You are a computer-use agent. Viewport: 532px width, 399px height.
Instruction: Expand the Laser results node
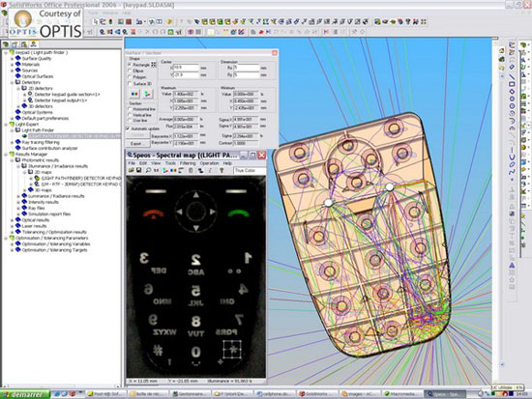(12, 226)
